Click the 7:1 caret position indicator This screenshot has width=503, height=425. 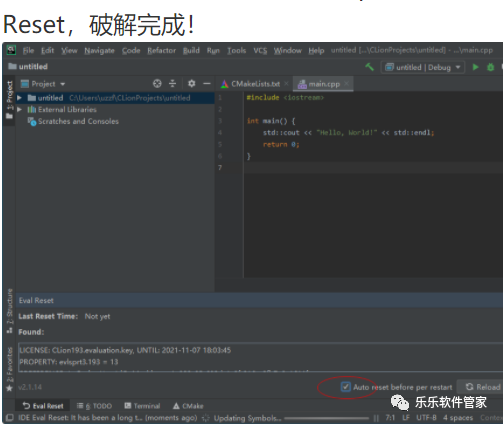tap(390, 418)
